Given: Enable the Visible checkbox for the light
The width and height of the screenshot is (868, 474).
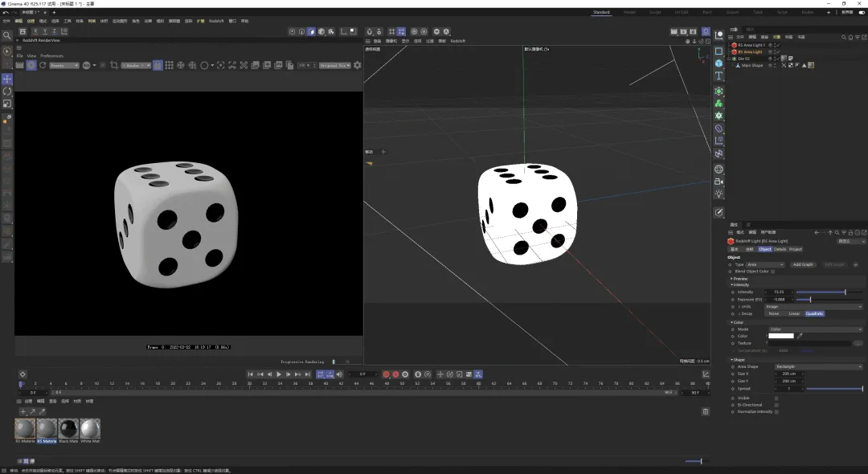Looking at the screenshot, I should coord(776,397).
